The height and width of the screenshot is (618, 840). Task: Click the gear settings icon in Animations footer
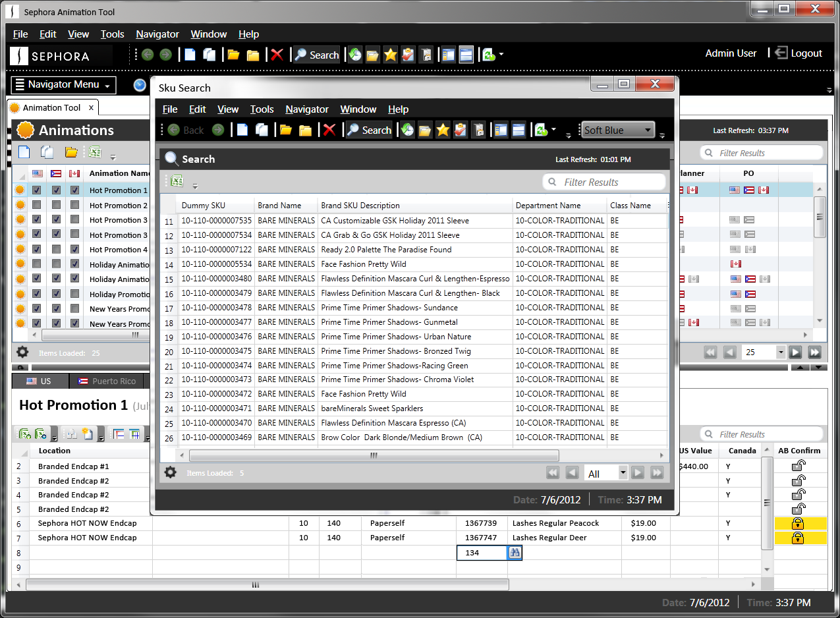point(22,352)
